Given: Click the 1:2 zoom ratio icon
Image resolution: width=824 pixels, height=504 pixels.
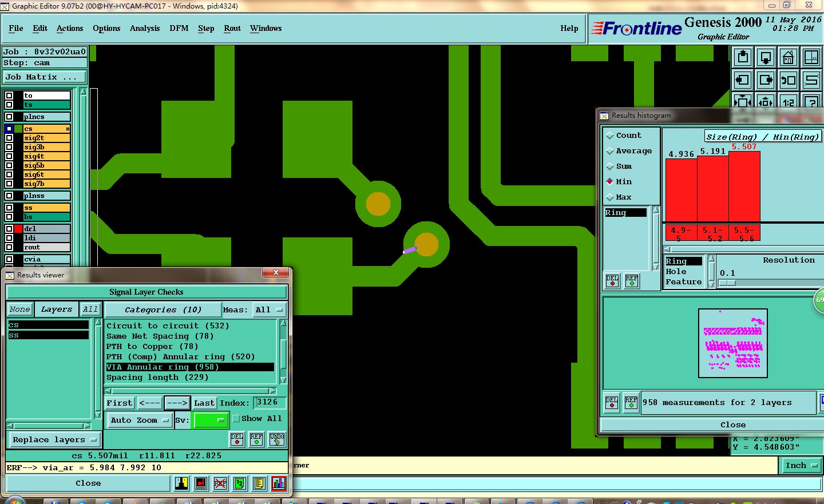Looking at the screenshot, I should 789,102.
